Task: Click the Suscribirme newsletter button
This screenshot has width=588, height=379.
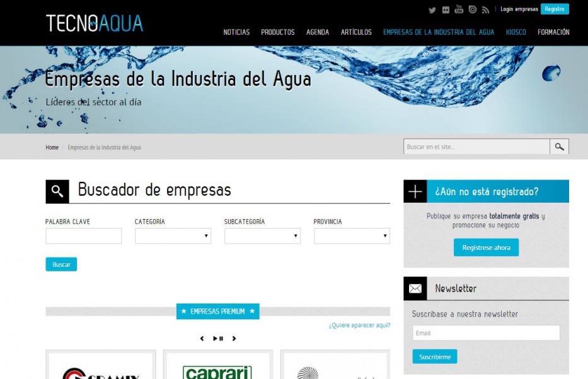Action: [x=435, y=357]
